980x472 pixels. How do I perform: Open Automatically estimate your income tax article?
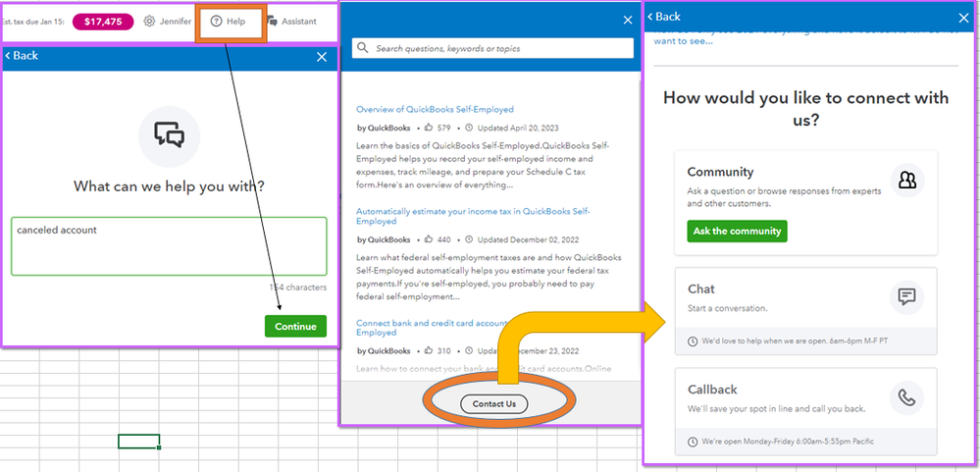tap(473, 216)
